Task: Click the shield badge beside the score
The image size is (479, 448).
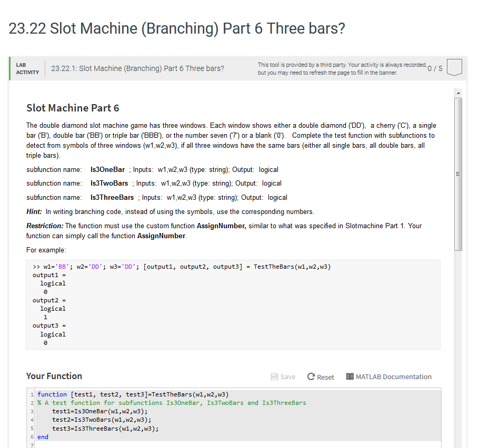Action: [x=454, y=67]
